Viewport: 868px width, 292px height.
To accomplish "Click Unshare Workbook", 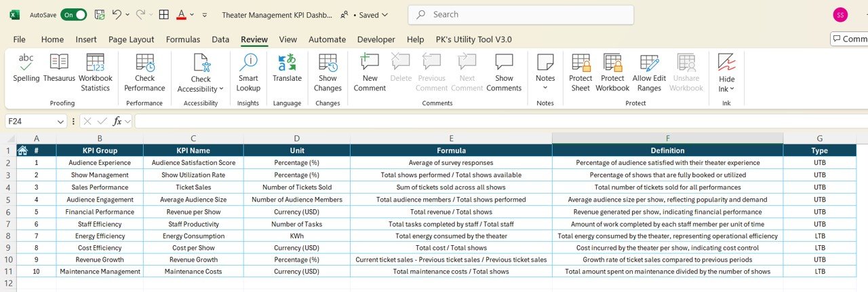I will point(686,73).
